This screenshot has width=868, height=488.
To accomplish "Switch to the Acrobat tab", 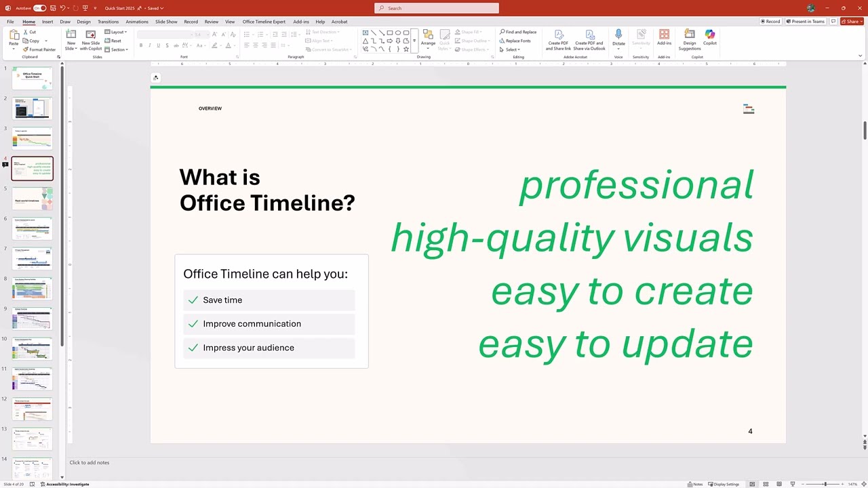I will click(339, 22).
